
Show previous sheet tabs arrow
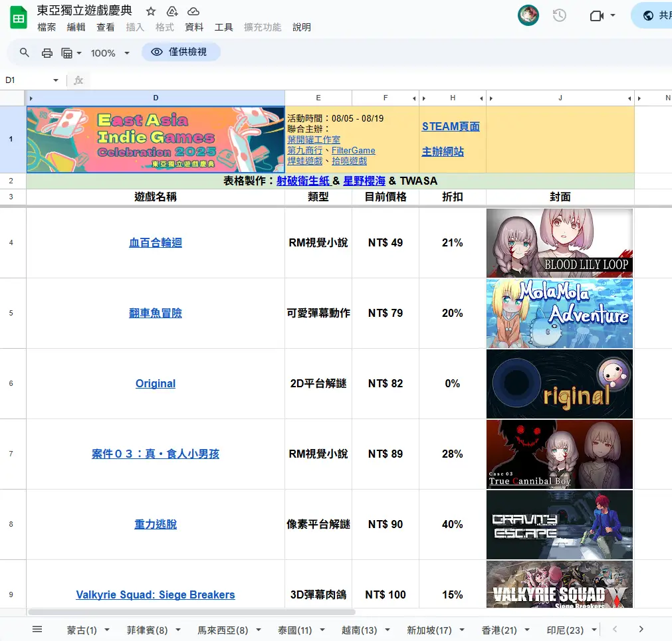point(615,629)
